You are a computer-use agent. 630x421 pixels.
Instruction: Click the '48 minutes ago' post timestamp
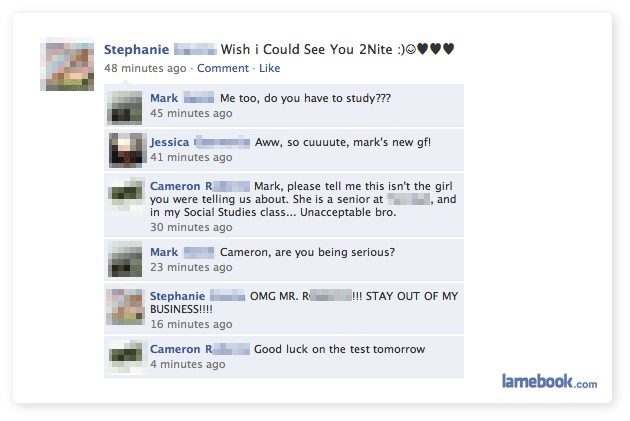pyautogui.click(x=145, y=68)
